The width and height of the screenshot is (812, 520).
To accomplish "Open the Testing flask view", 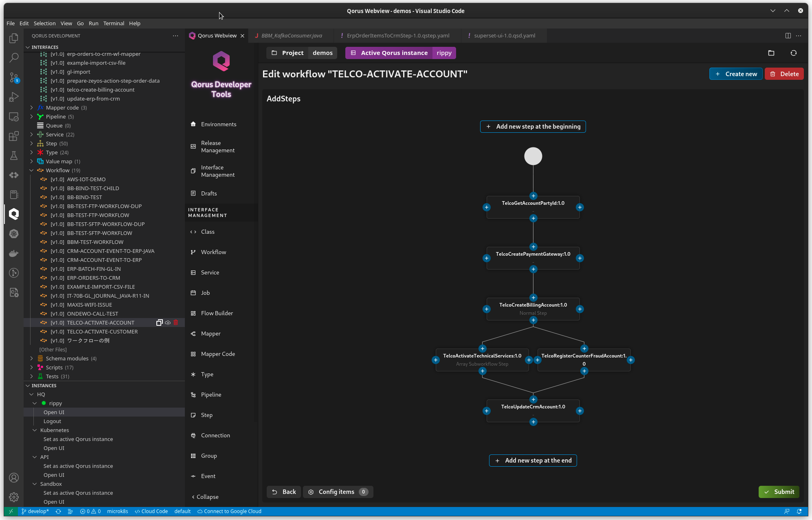I will pyautogui.click(x=14, y=156).
